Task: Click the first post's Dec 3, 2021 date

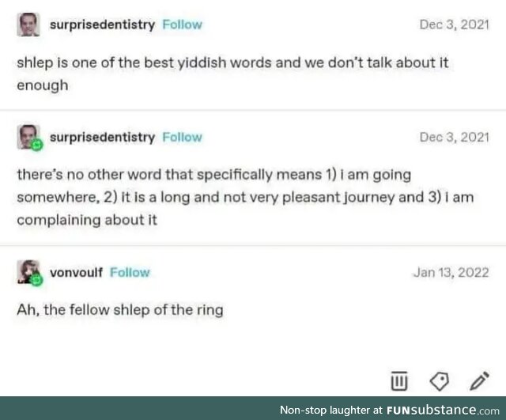Action: pyautogui.click(x=455, y=25)
